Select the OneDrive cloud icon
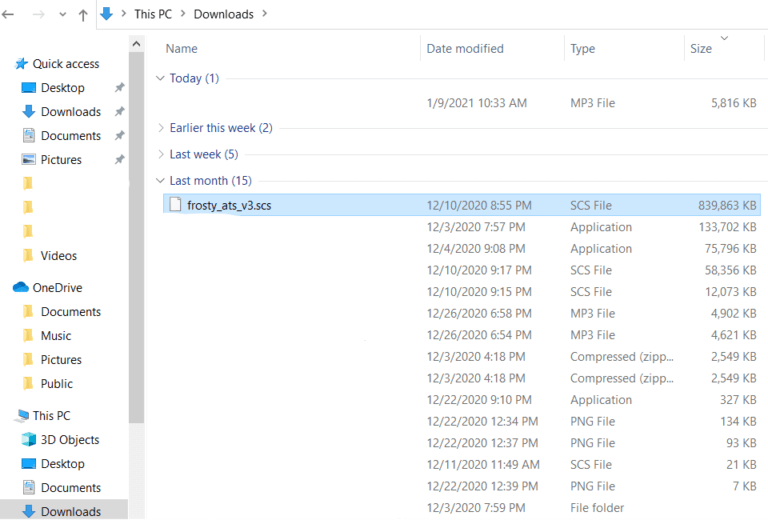The height and width of the screenshot is (520, 768). pos(21,288)
